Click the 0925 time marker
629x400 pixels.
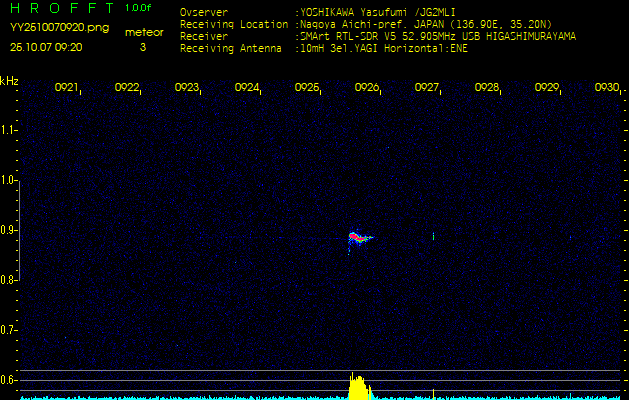(306, 87)
